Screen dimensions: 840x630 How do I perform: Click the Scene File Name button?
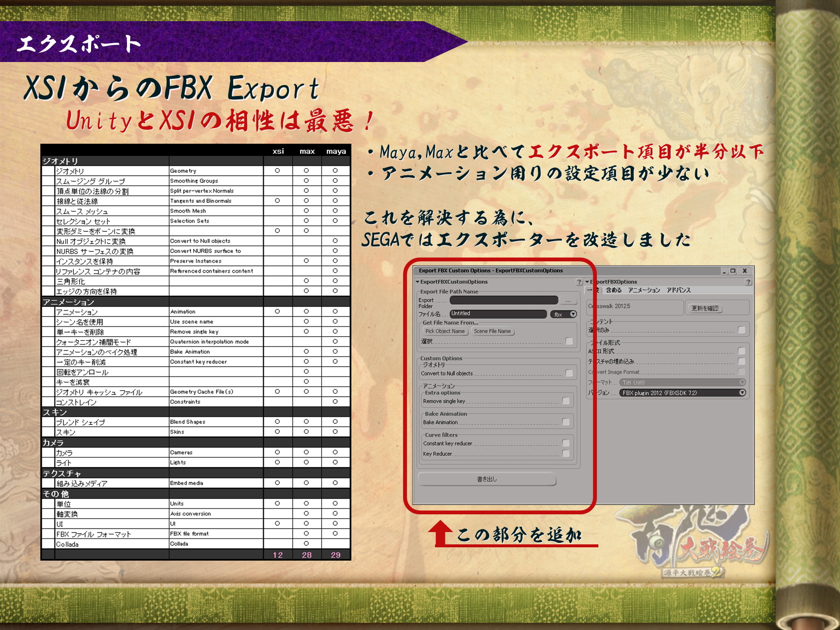pyautogui.click(x=492, y=331)
